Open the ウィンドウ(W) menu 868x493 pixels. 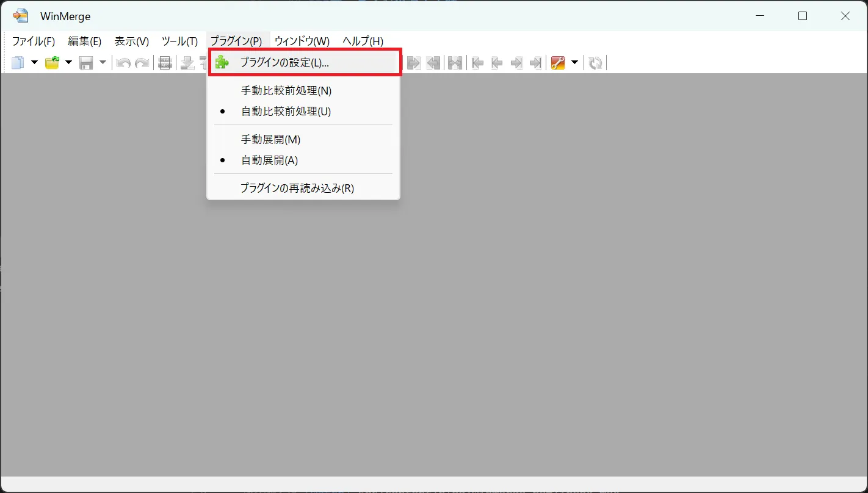point(302,41)
